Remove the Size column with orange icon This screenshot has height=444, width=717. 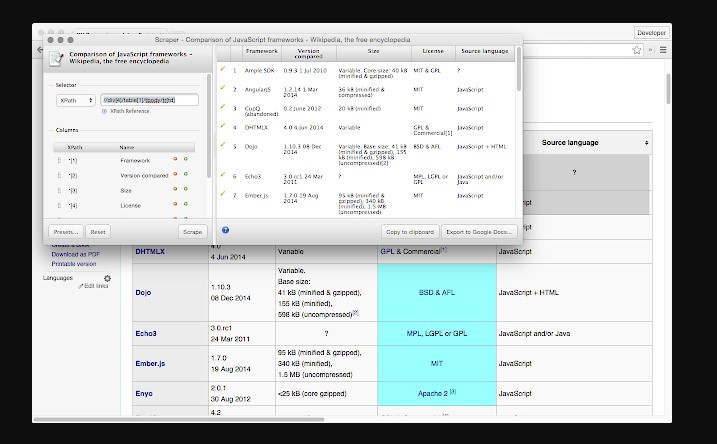coord(175,189)
